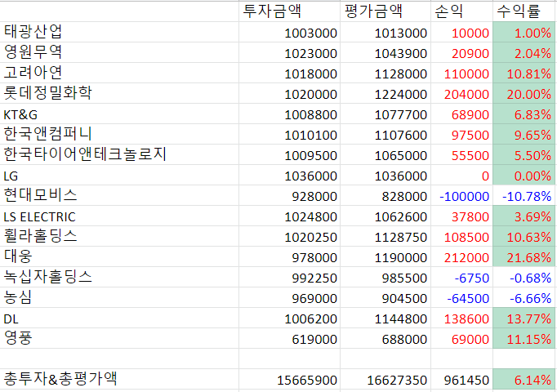Screen dimensions: 557x392
Task: Select 고려아연 return 10.81%
Action: [524, 73]
